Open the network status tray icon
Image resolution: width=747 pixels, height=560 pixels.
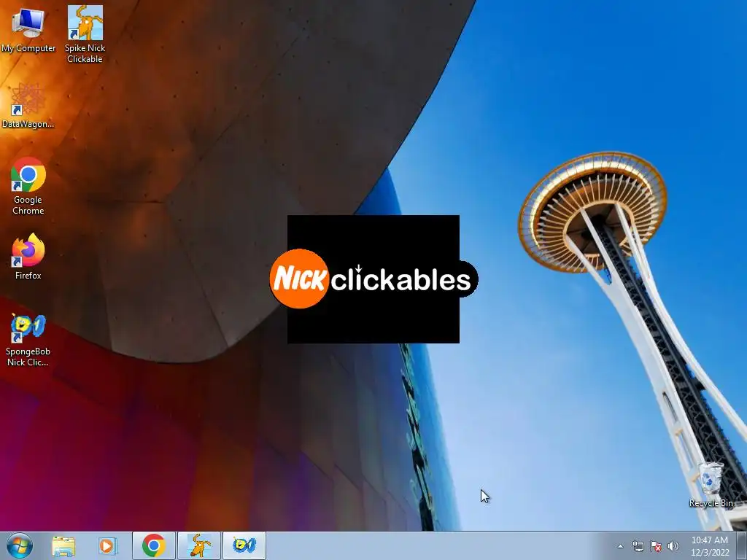[x=638, y=546]
